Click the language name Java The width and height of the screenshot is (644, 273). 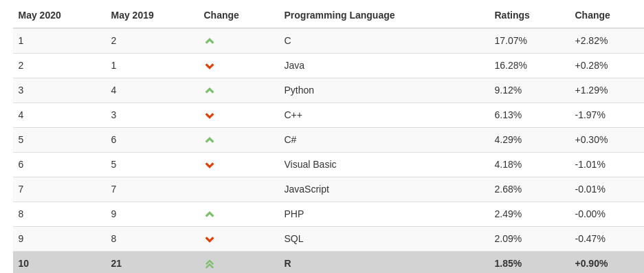coord(294,65)
